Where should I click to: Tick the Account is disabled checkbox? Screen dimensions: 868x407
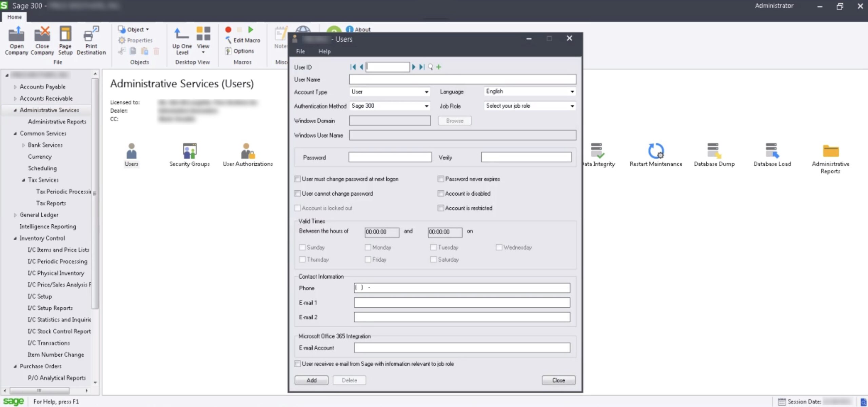[x=440, y=194]
